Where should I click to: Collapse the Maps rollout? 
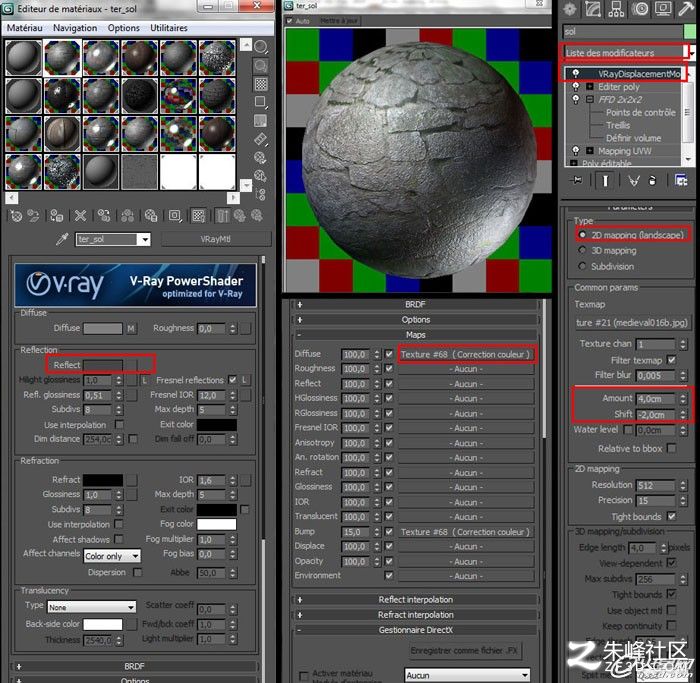[x=415, y=335]
